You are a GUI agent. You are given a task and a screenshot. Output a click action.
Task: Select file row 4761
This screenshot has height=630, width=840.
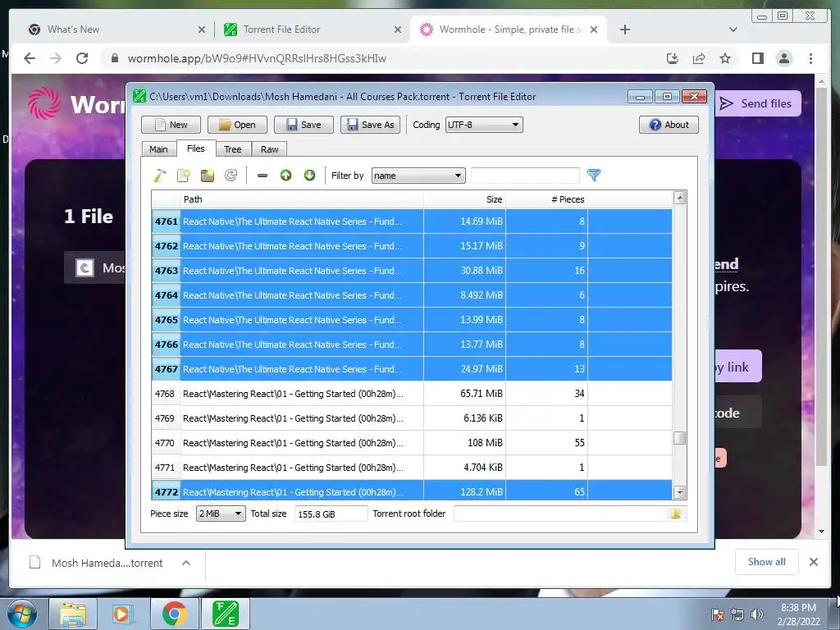click(412, 221)
